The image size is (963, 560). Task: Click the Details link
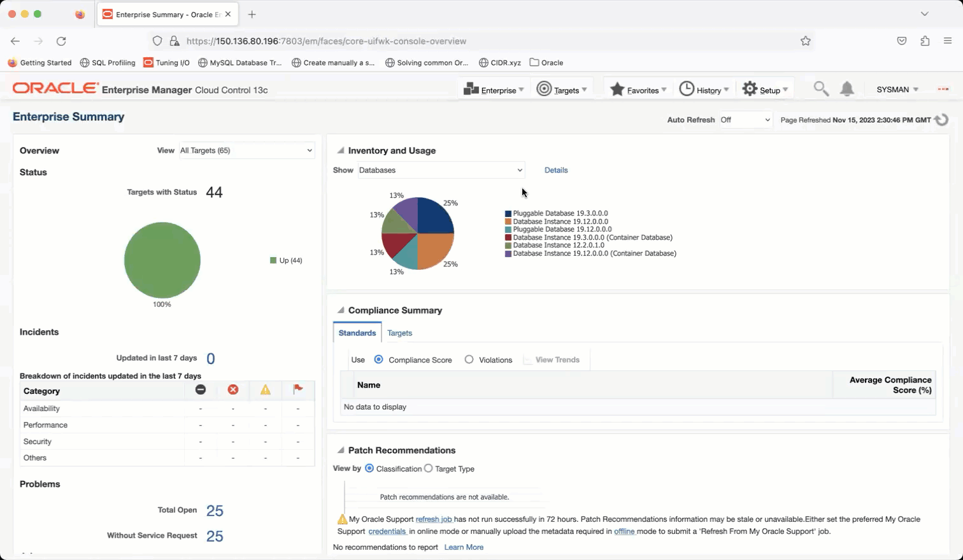click(556, 170)
